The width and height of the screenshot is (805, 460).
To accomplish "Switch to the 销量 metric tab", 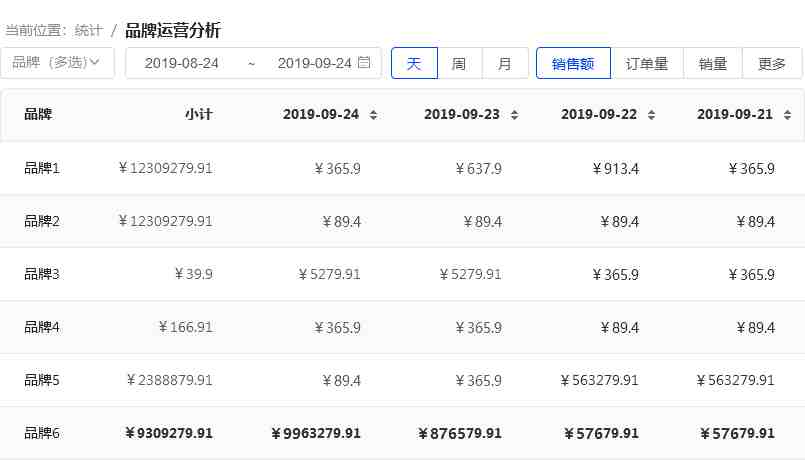I will tap(713, 63).
